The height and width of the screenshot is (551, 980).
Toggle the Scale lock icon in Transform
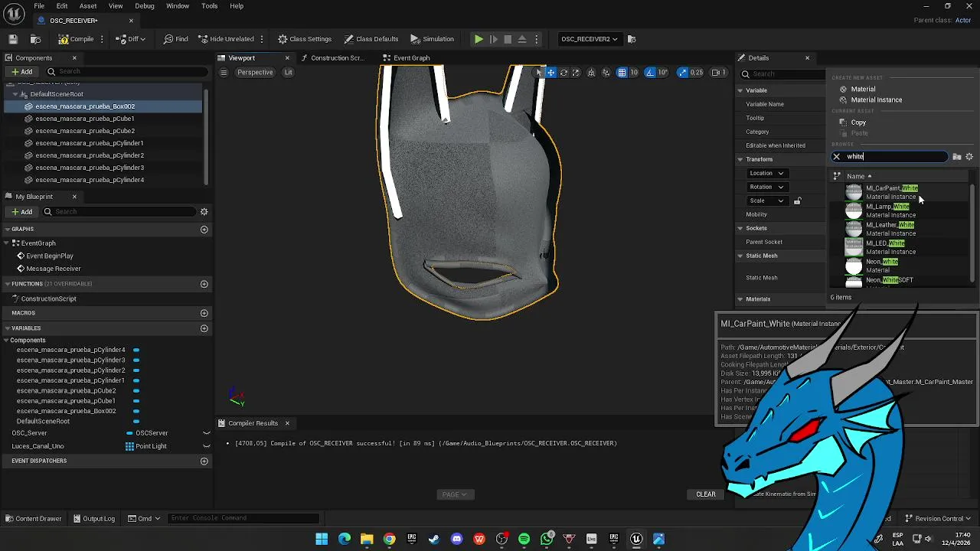pyautogui.click(x=797, y=201)
